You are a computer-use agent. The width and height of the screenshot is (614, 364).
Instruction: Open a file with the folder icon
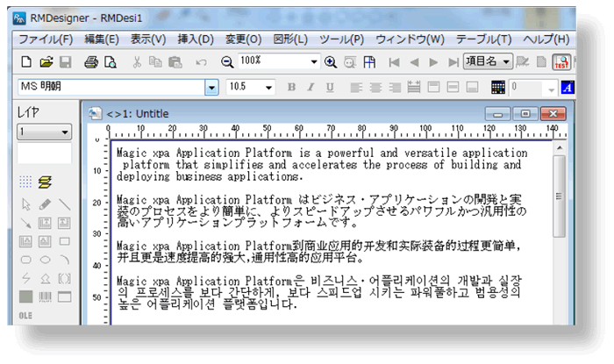(46, 62)
